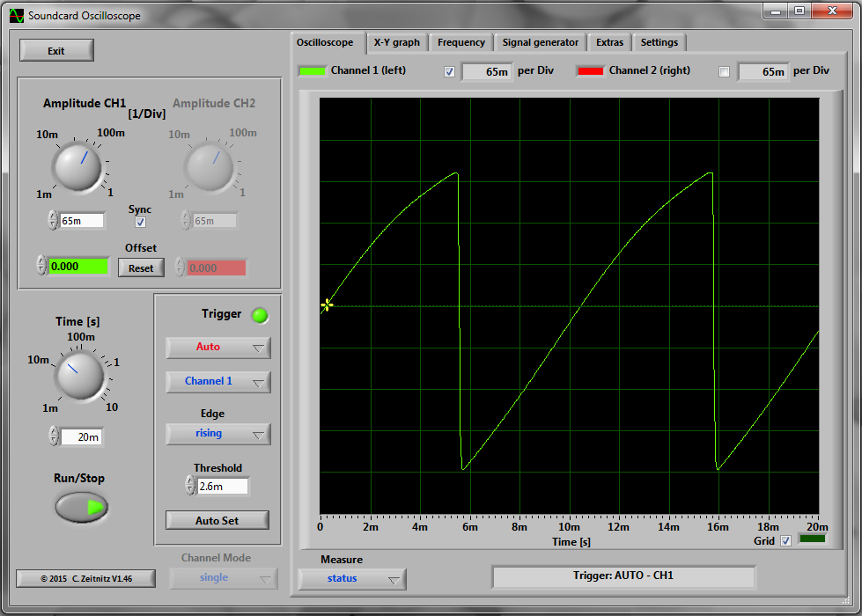Click the Trigger status LED
862x616 pixels.
[260, 314]
